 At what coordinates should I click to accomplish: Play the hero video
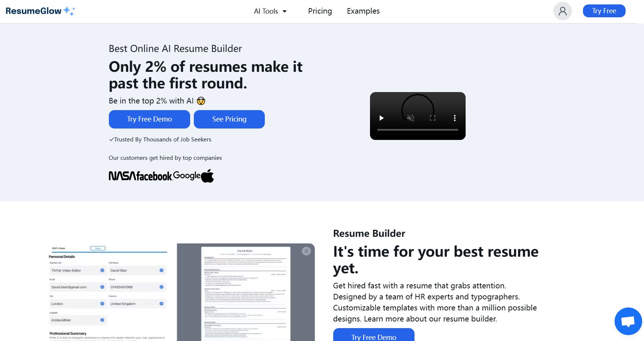tap(381, 118)
